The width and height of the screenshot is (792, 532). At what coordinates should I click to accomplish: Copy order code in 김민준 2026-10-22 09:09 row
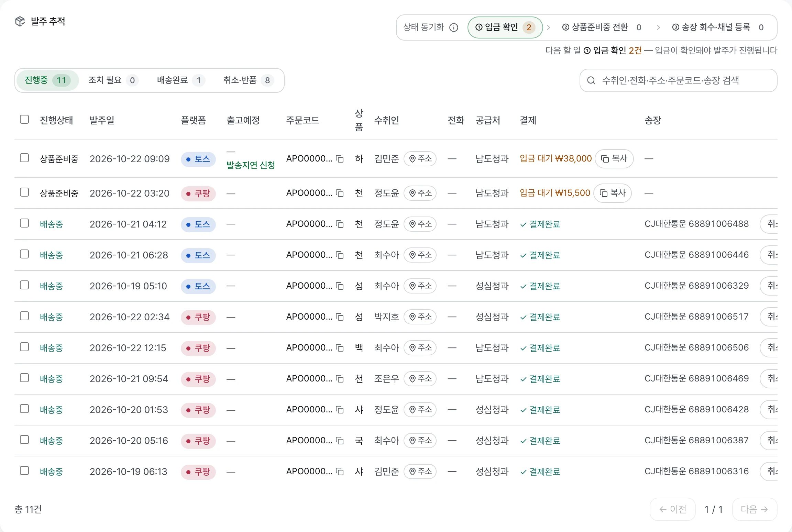[340, 159]
